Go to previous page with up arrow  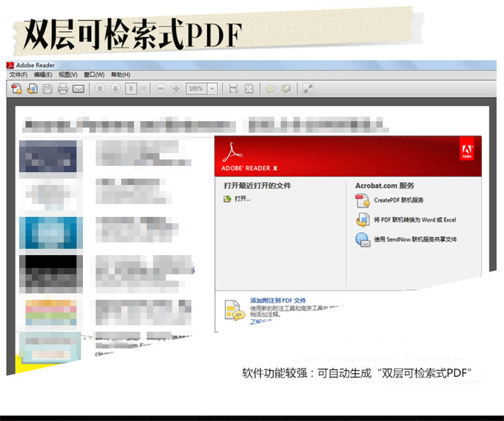point(100,89)
